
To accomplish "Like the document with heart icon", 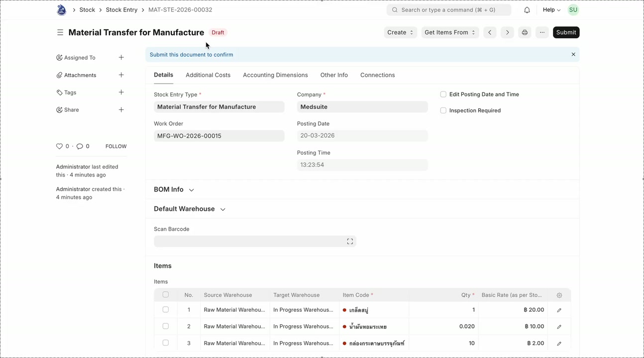I will (x=60, y=146).
